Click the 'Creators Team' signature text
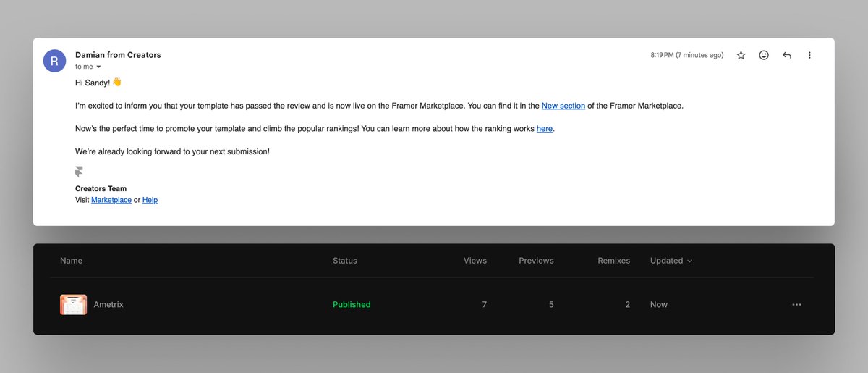The height and width of the screenshot is (373, 868). pyautogui.click(x=101, y=189)
